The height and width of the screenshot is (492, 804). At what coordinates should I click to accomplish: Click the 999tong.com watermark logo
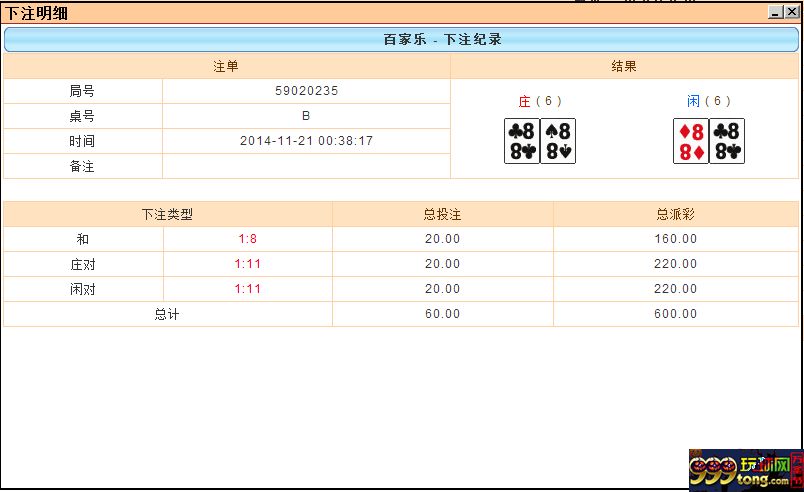tap(746, 470)
